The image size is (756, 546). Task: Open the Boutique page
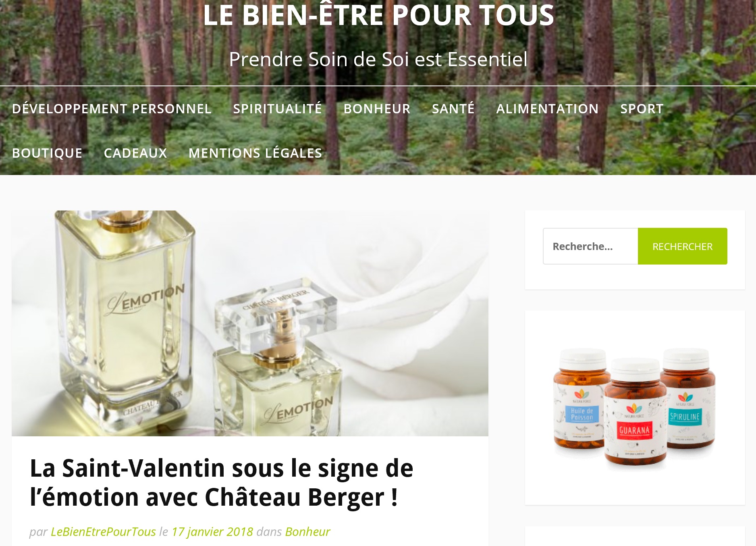click(47, 153)
